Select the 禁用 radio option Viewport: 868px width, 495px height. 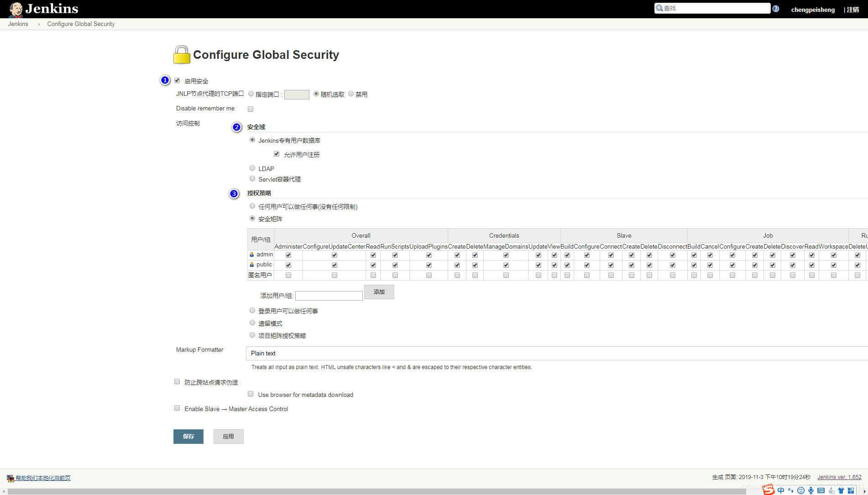[351, 94]
